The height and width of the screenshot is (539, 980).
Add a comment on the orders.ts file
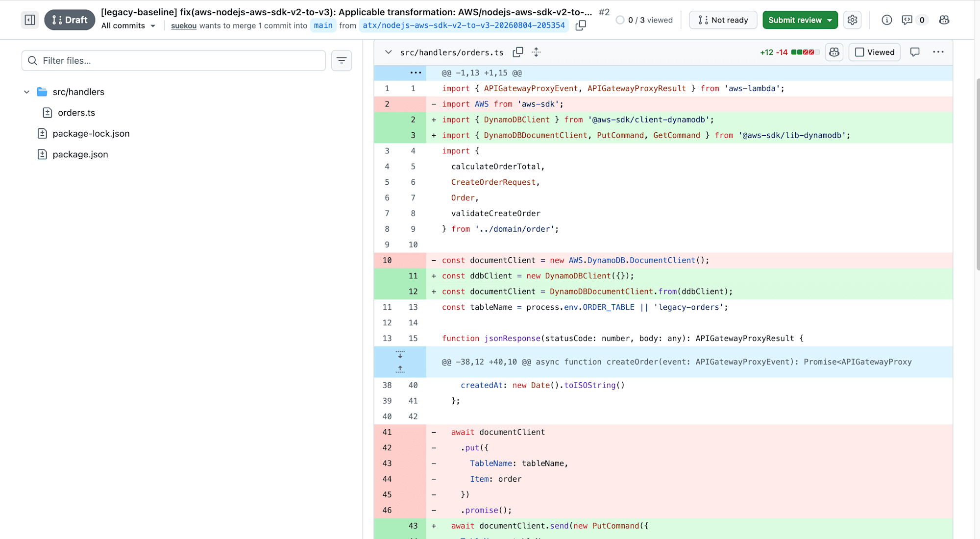pyautogui.click(x=915, y=52)
